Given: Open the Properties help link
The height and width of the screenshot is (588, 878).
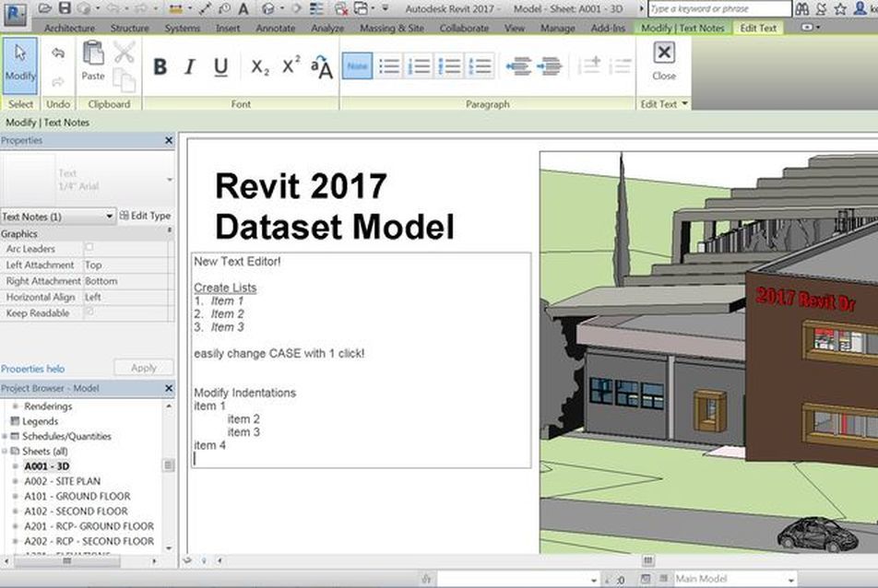Looking at the screenshot, I should click(32, 369).
